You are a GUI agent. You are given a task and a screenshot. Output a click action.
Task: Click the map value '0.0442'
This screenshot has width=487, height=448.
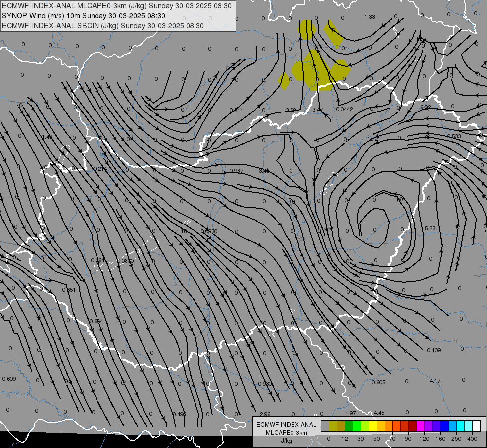coord(344,109)
